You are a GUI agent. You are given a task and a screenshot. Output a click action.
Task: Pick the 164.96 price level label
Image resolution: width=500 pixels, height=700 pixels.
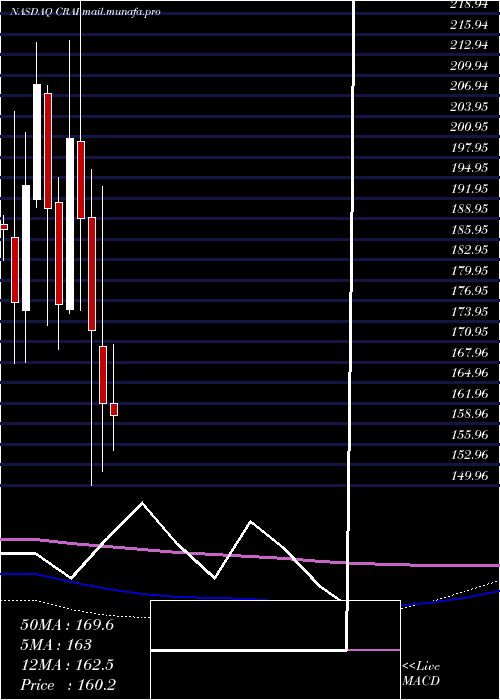[469, 373]
